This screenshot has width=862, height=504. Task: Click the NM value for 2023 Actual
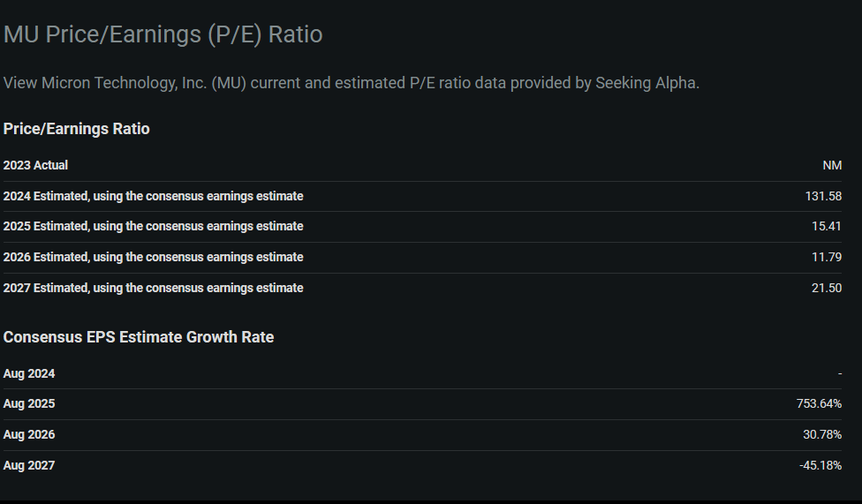(832, 165)
